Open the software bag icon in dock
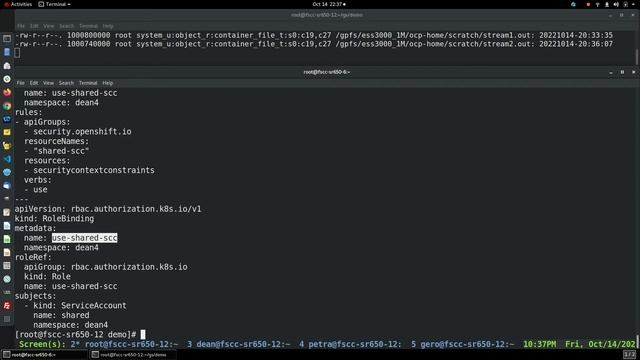 pos(7,66)
